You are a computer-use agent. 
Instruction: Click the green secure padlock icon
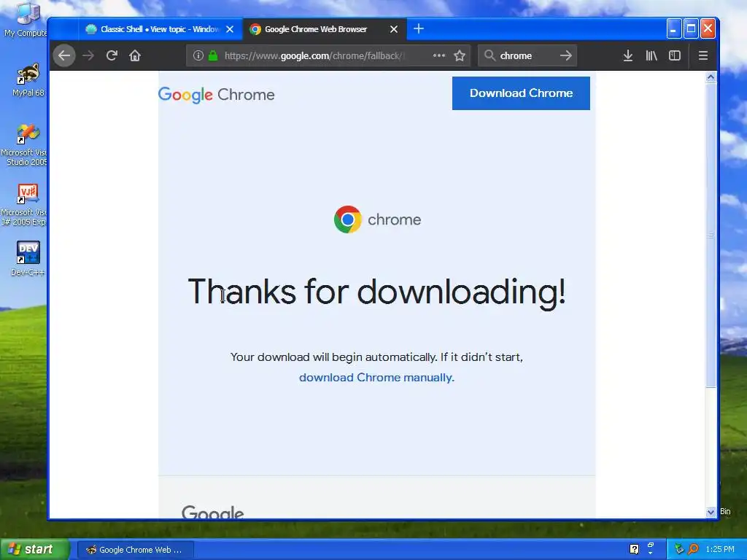(213, 55)
